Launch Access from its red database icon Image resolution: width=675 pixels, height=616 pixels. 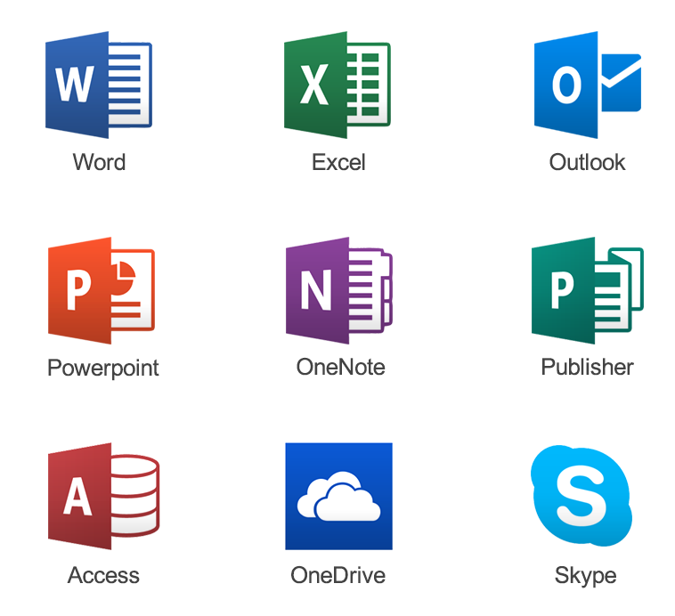click(x=102, y=496)
